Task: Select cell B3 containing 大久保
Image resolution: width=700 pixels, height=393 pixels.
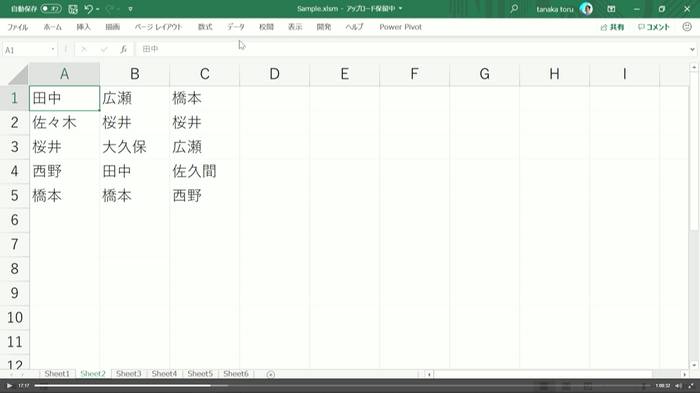Action: pos(134,147)
